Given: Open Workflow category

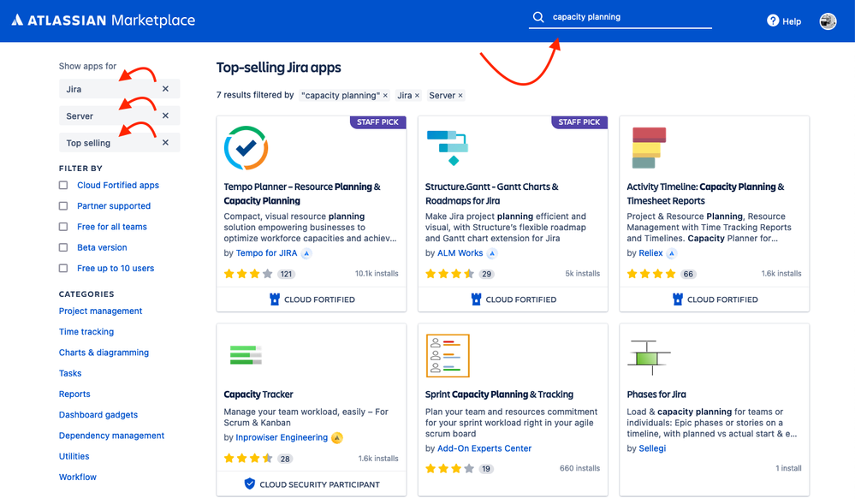Looking at the screenshot, I should 77,477.
